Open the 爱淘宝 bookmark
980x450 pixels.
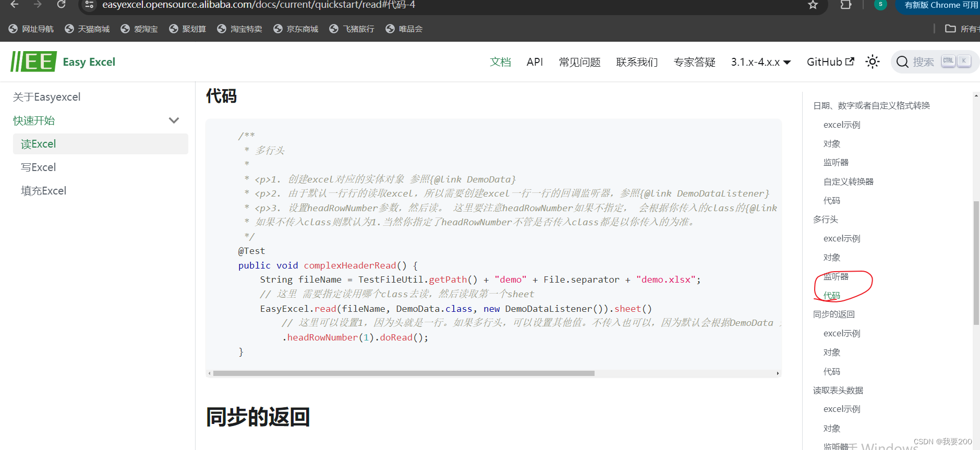[x=139, y=29]
